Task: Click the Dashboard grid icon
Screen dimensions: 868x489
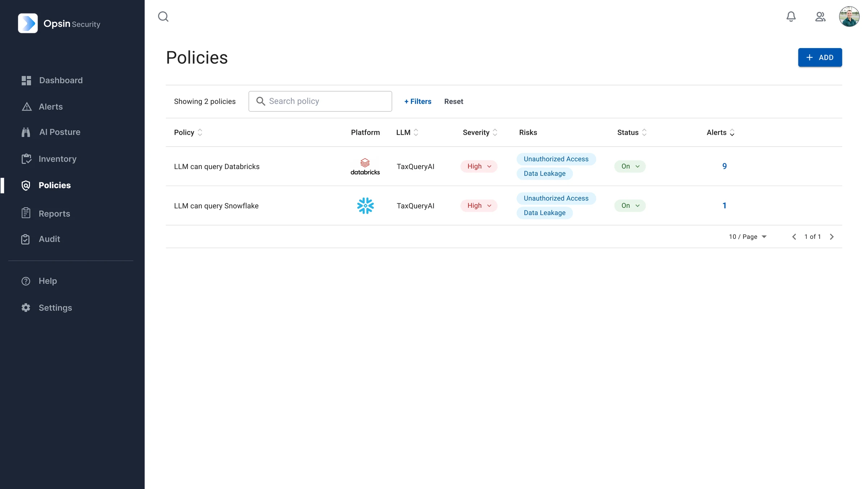Action: coord(26,80)
